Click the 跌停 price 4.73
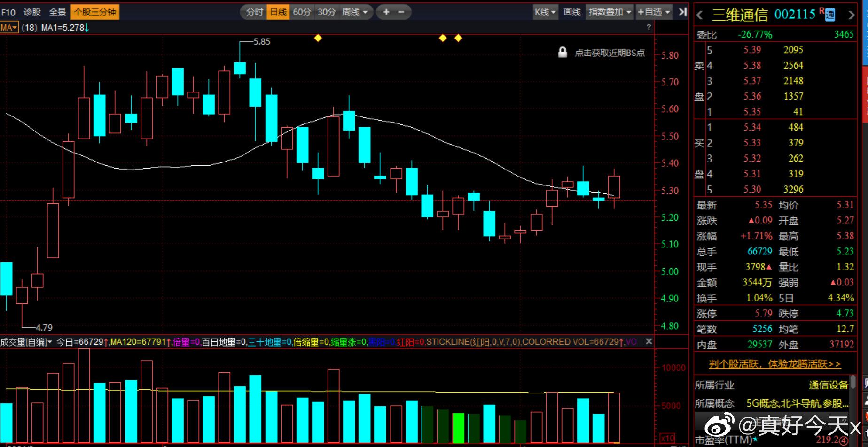Screen dimensions: 868x447 [x=845, y=313]
